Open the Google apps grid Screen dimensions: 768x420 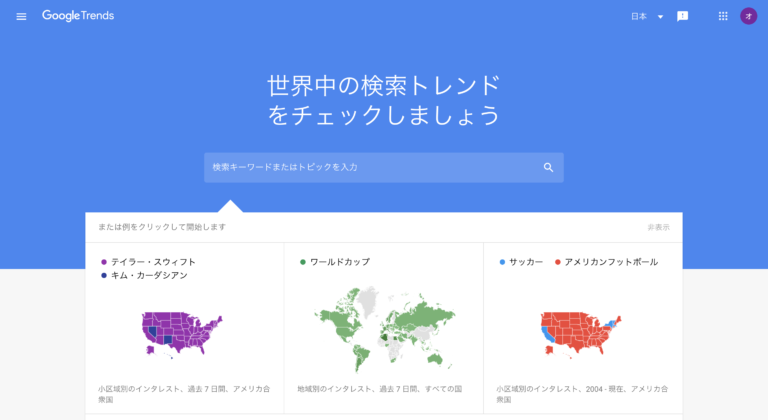point(723,16)
